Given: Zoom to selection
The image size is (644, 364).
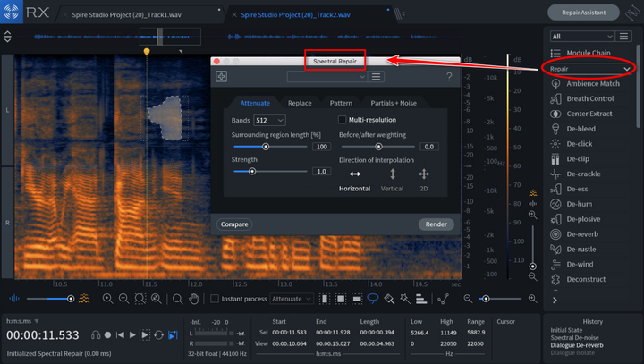Looking at the screenshot, I should 140,299.
